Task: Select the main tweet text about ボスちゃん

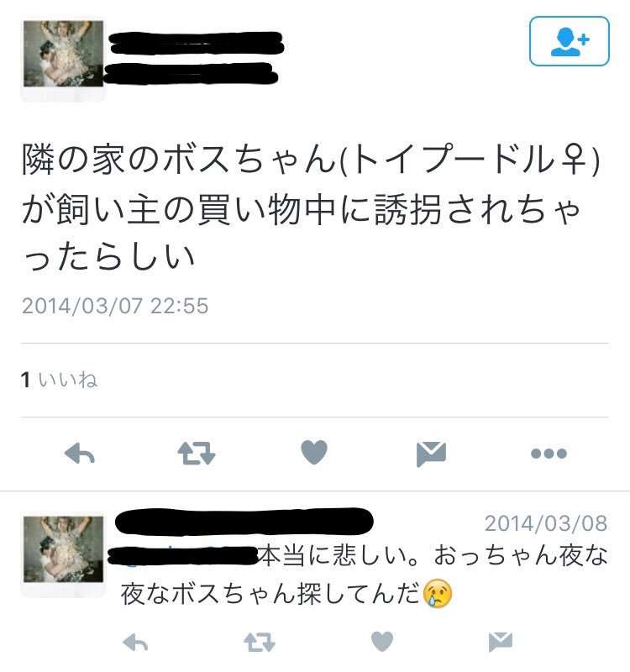Action: (311, 208)
